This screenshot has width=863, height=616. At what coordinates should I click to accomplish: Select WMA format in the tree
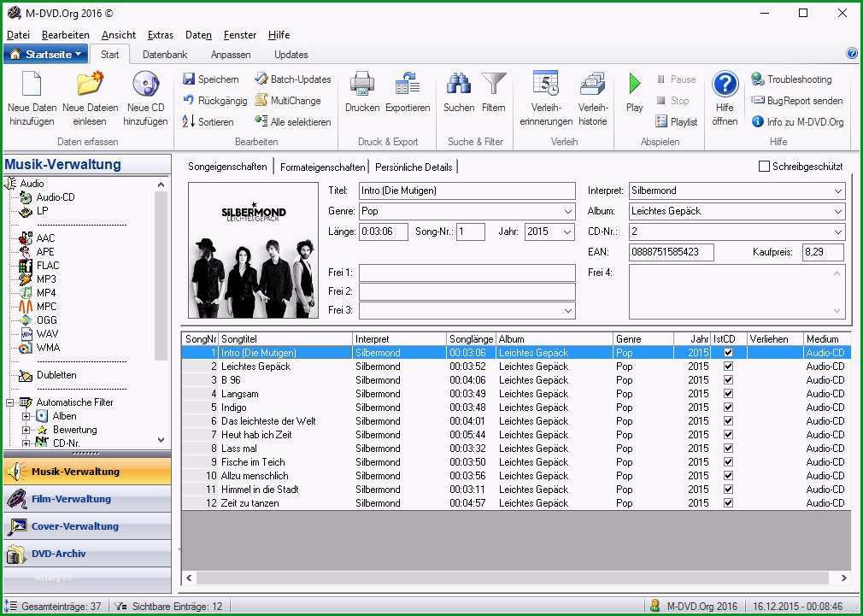coord(48,348)
